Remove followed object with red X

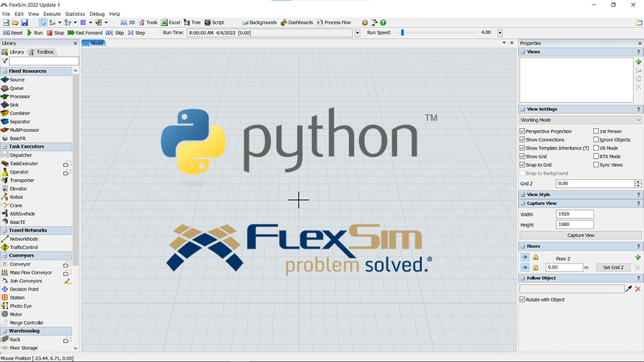[x=638, y=289]
